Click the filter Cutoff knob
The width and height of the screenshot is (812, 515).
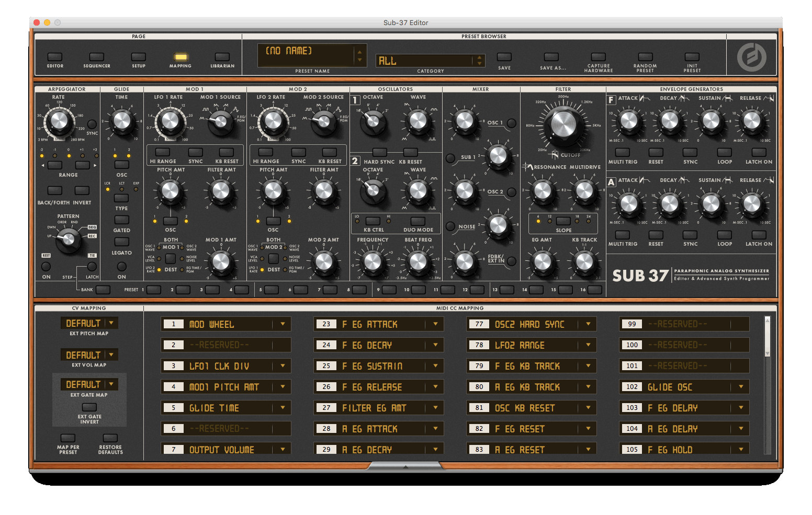[563, 125]
